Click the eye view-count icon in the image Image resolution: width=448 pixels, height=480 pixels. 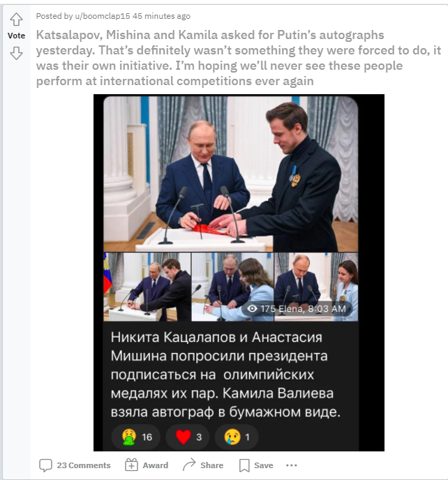[252, 308]
